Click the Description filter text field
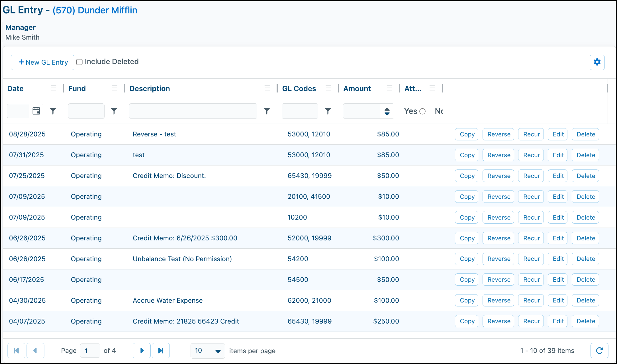This screenshot has width=617, height=364. point(193,111)
